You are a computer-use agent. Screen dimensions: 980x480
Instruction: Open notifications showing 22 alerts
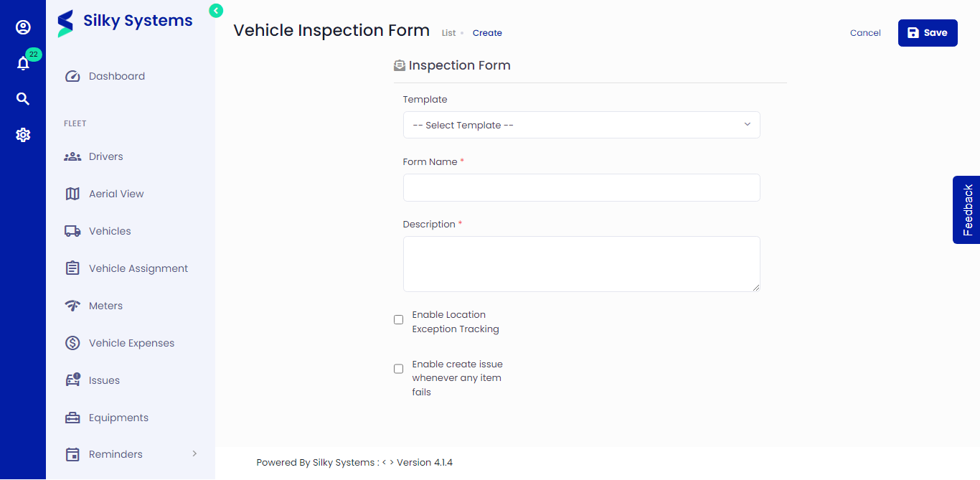(x=23, y=62)
